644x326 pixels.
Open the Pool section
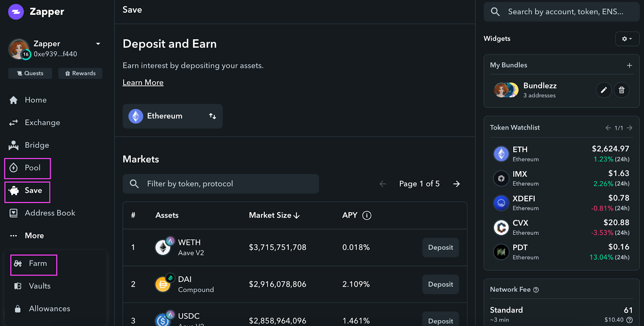coord(27,168)
